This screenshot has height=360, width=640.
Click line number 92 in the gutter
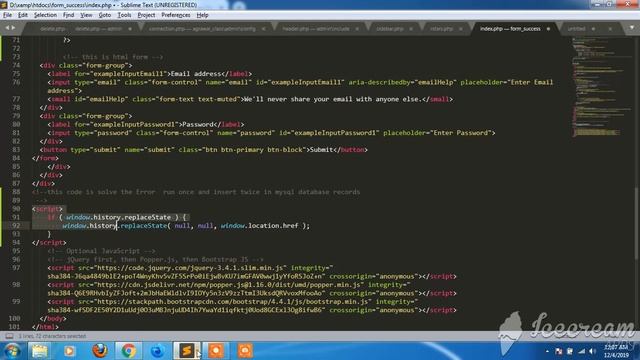point(16,226)
